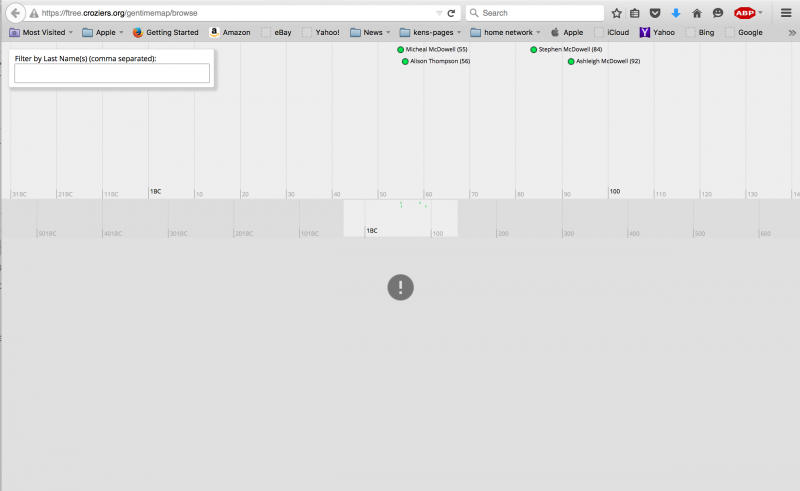
Task: Click the Filter by Last Name text box
Action: (112, 73)
